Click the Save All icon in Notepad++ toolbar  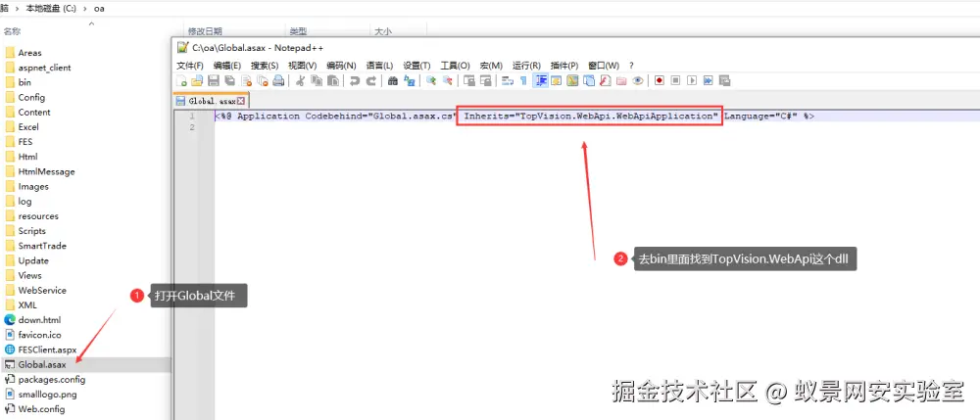(230, 80)
